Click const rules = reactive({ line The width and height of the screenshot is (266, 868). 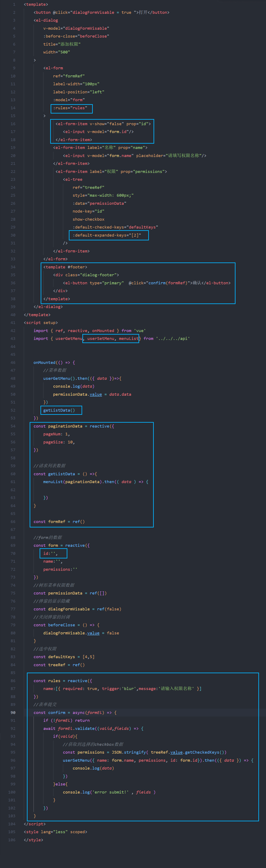(x=63, y=681)
